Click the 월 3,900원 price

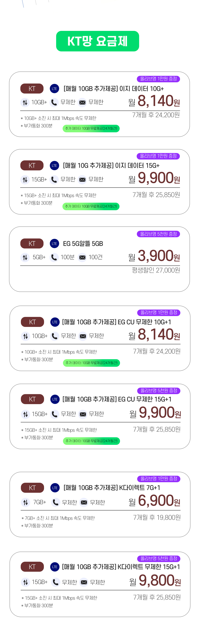[x=154, y=256]
